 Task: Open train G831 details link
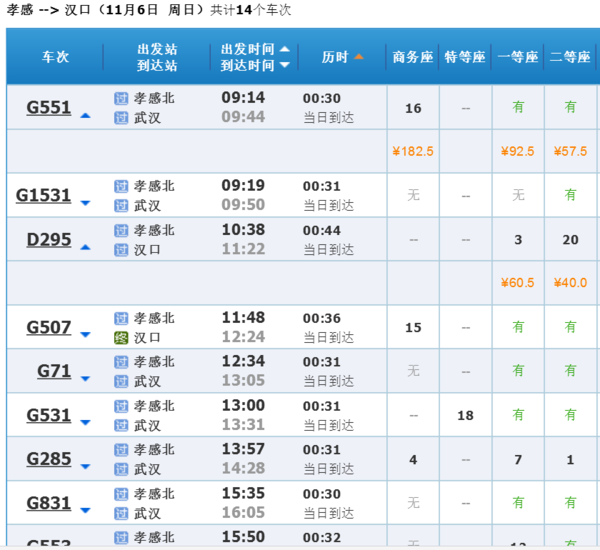[x=49, y=503]
